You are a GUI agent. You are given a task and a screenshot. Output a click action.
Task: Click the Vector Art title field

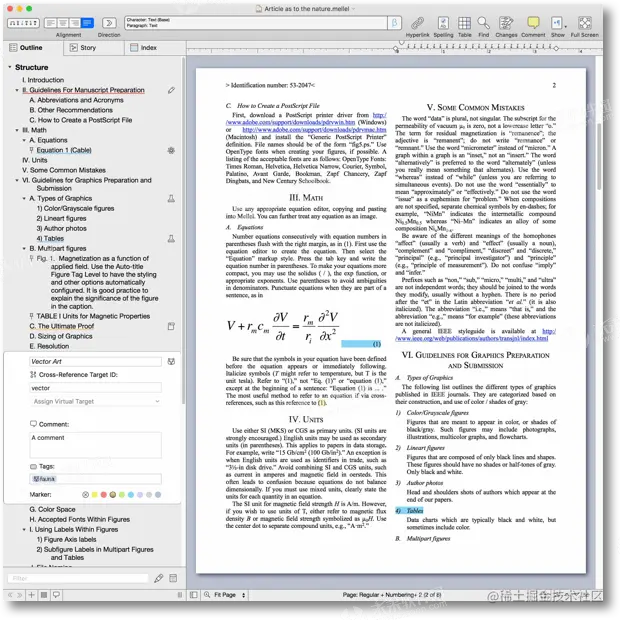tap(95, 361)
